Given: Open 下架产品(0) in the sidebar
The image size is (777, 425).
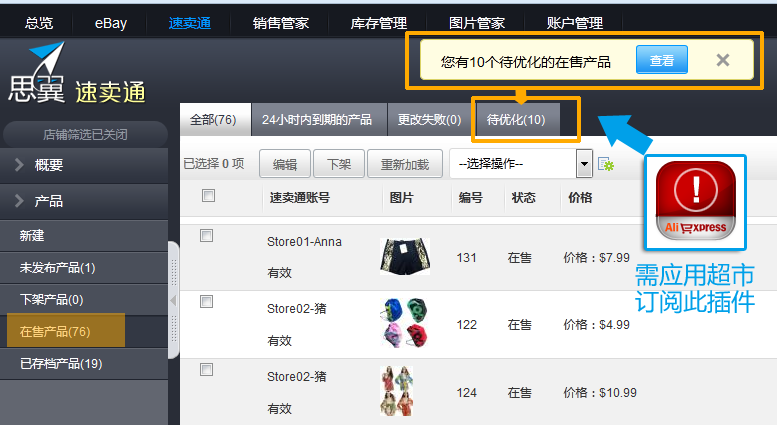Looking at the screenshot, I should pyautogui.click(x=84, y=300).
